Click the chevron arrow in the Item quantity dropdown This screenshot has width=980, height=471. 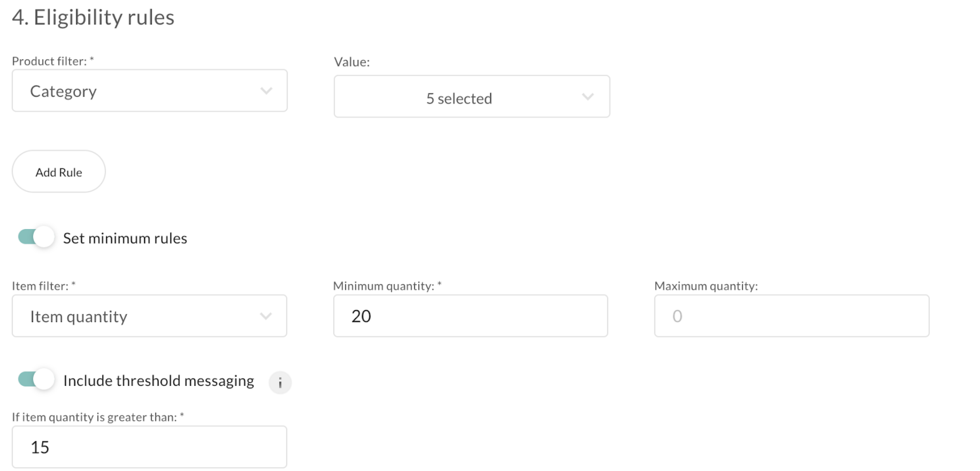point(266,316)
